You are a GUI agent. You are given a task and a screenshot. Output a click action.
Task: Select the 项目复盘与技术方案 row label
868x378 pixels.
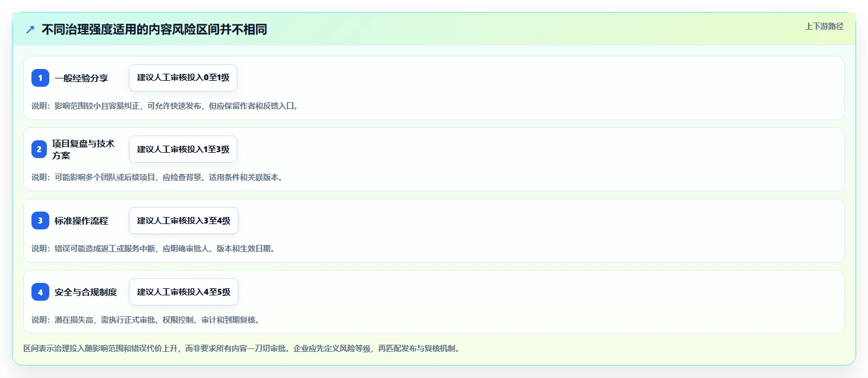(84, 149)
